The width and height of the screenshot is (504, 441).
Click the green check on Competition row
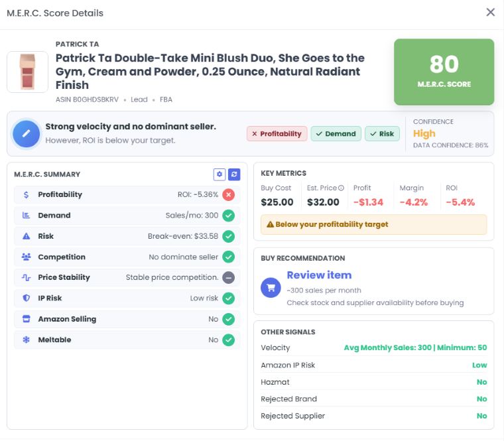coord(228,257)
